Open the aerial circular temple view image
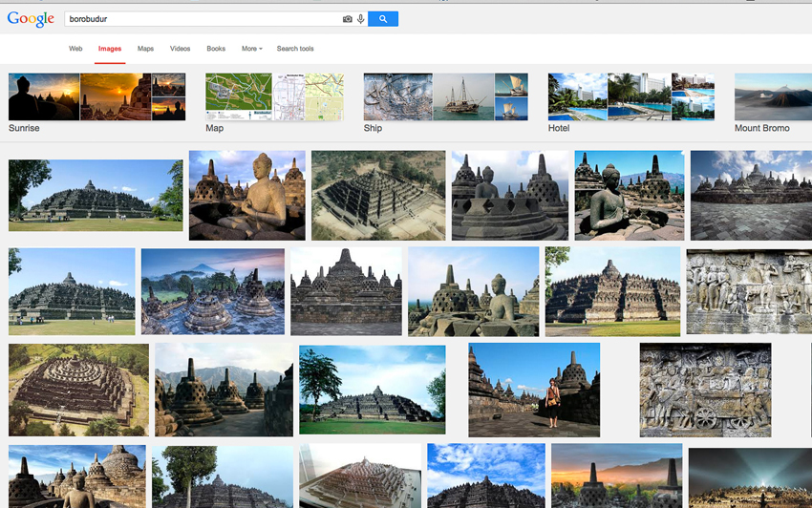Screen dimensions: 812x508 click(78, 390)
